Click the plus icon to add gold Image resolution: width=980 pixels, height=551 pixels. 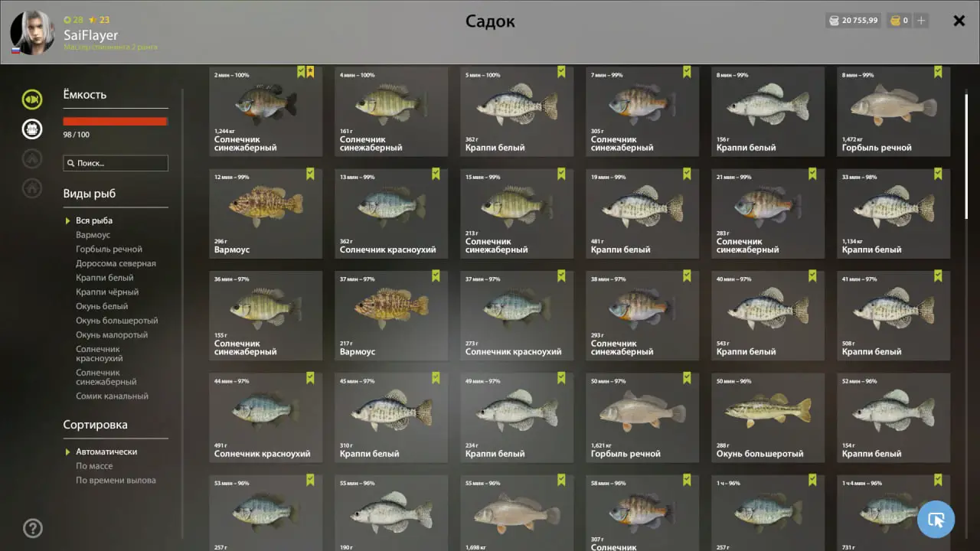(921, 21)
